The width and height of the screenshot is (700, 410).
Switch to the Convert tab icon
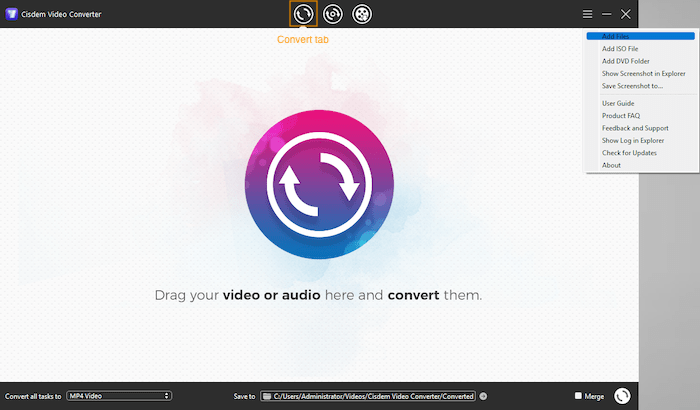[303, 14]
